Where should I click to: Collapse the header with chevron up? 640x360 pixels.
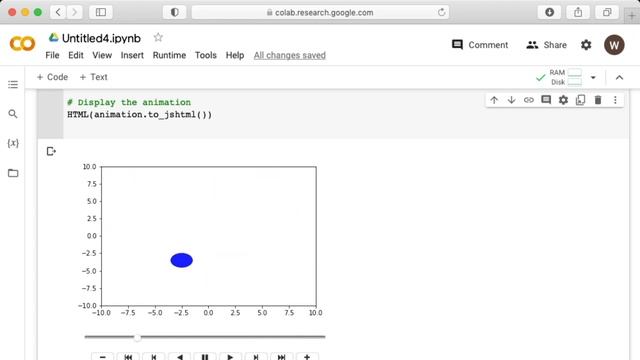tap(619, 78)
